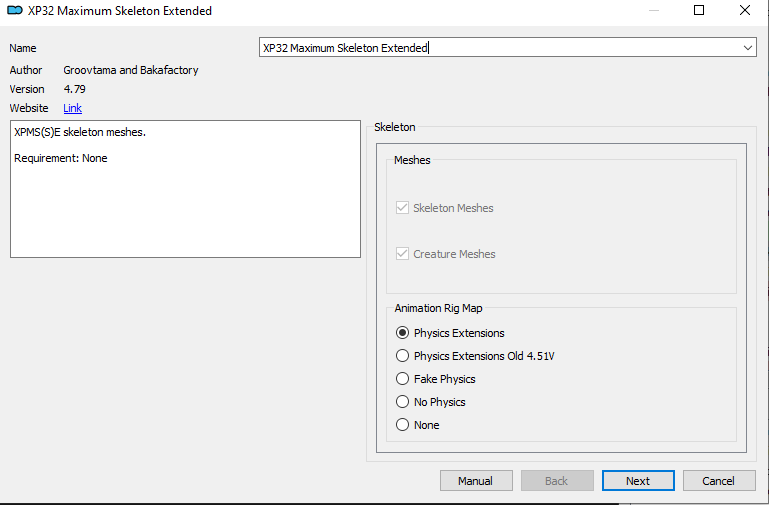
Task: Click the Meshes group label
Action: coord(412,160)
